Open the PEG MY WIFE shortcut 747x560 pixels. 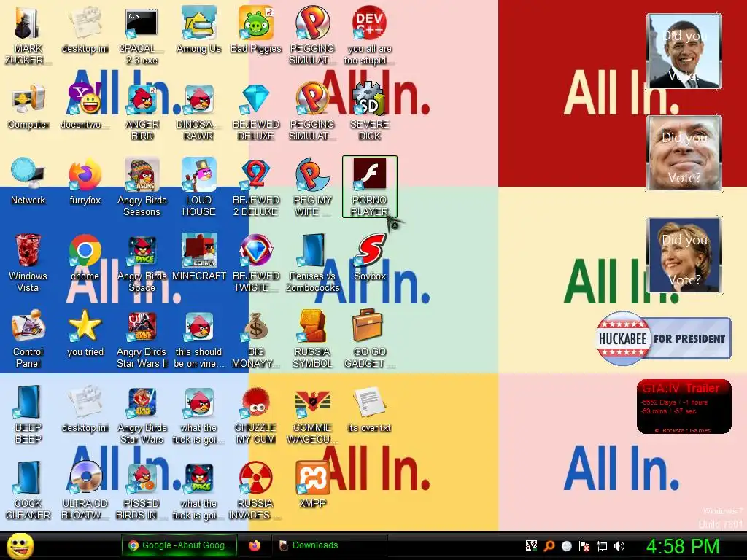(312, 187)
